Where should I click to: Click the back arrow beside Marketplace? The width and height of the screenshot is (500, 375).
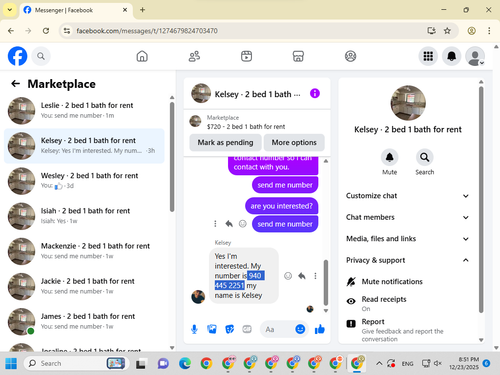(16, 84)
